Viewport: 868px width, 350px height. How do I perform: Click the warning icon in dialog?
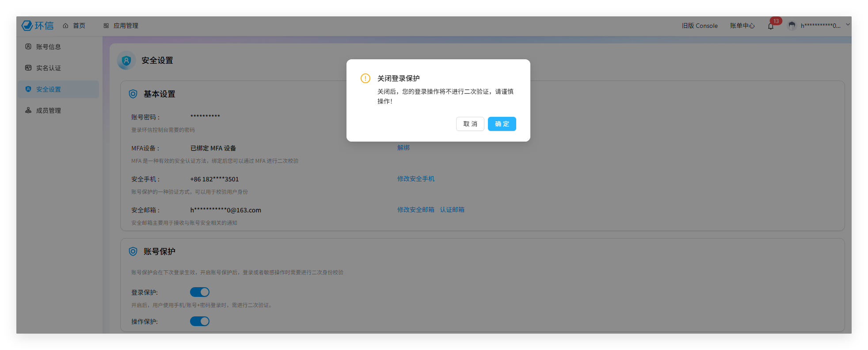point(365,78)
